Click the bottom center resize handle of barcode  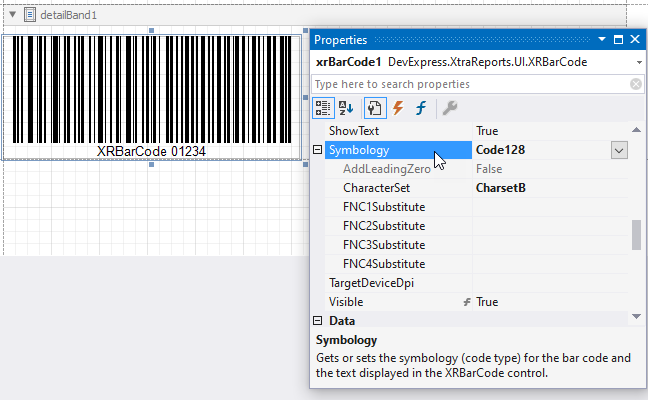click(152, 164)
